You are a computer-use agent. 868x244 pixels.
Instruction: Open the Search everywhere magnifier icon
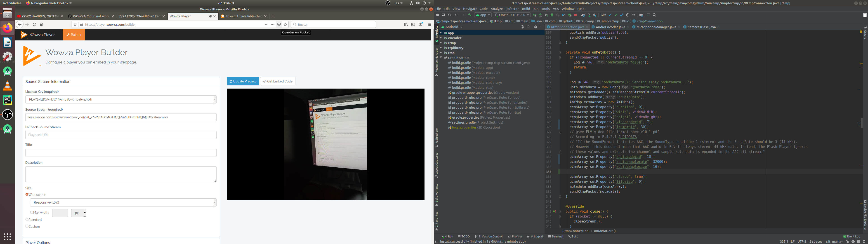point(654,15)
